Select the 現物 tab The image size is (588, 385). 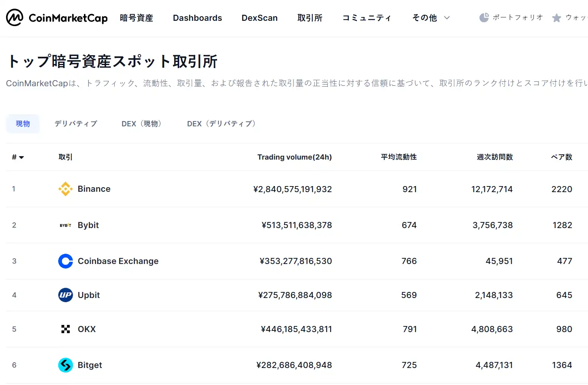click(23, 124)
